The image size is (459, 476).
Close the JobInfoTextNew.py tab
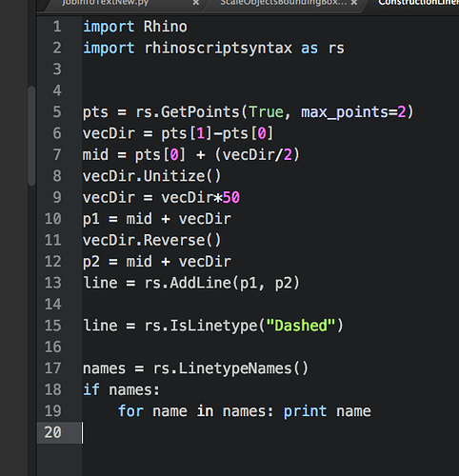click(196, 3)
